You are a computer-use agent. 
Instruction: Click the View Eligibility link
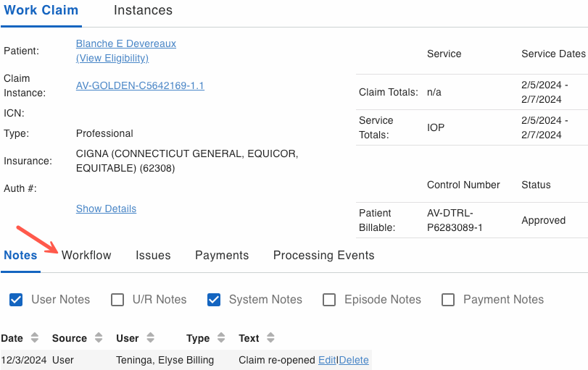[112, 58]
